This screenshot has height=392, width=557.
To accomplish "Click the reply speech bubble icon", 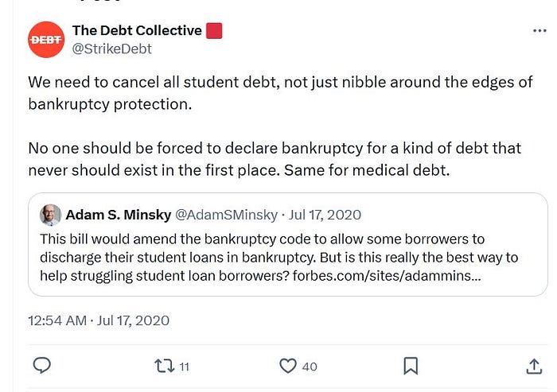I will (42, 366).
